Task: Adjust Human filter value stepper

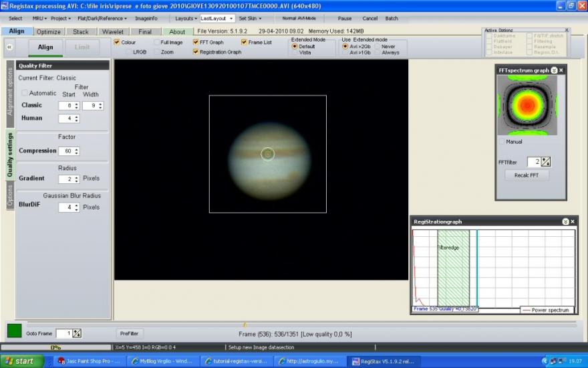Action: (76, 118)
